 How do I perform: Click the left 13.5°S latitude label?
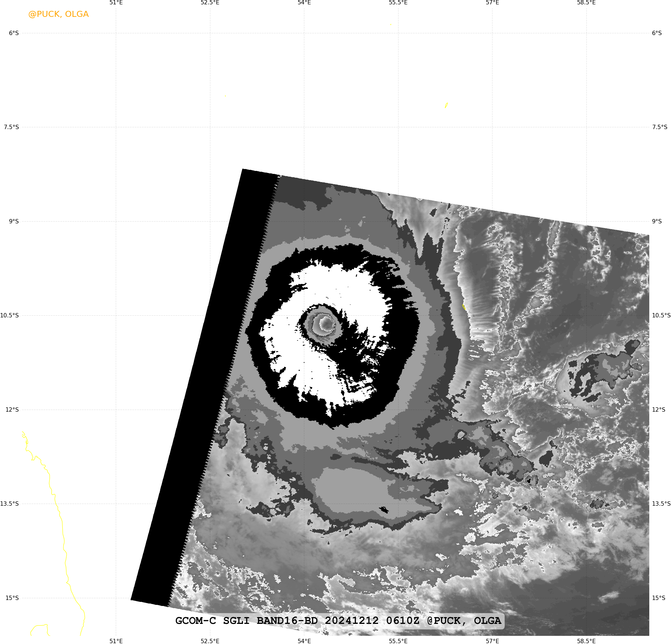coord(10,504)
